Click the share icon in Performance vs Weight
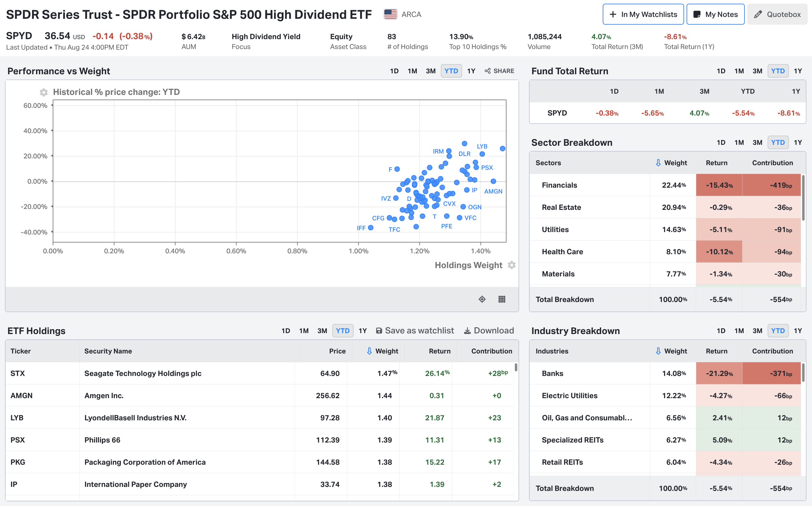 (x=488, y=71)
